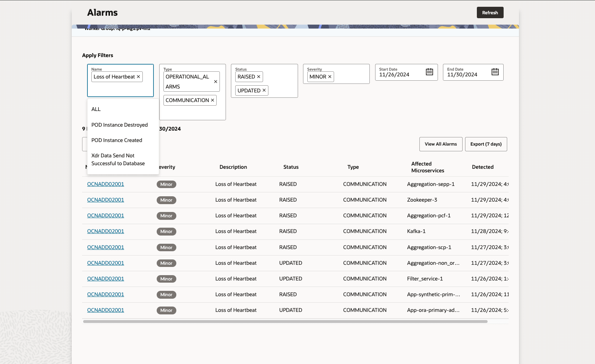The height and width of the screenshot is (364, 595).
Task: Open OCNADD02001 link for Kafka-1
Action: click(x=106, y=231)
